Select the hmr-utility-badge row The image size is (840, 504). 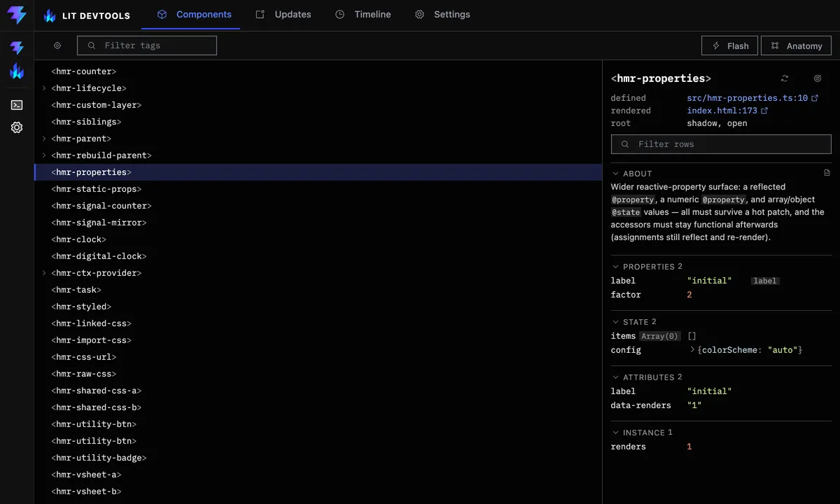(318, 458)
